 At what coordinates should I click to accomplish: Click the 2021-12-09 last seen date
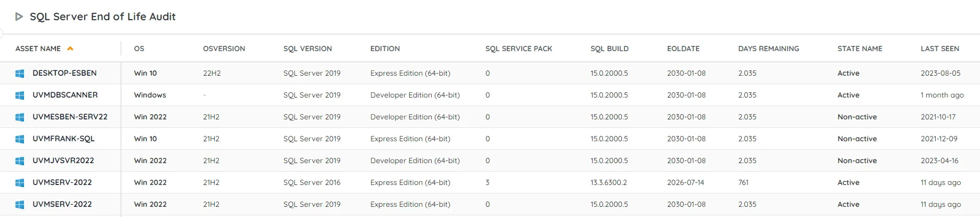939,139
